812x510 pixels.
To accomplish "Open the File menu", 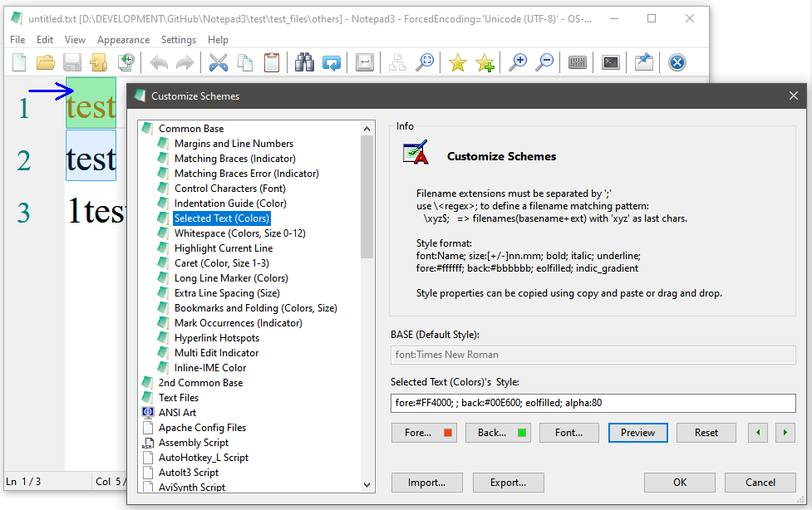I will tap(17, 39).
